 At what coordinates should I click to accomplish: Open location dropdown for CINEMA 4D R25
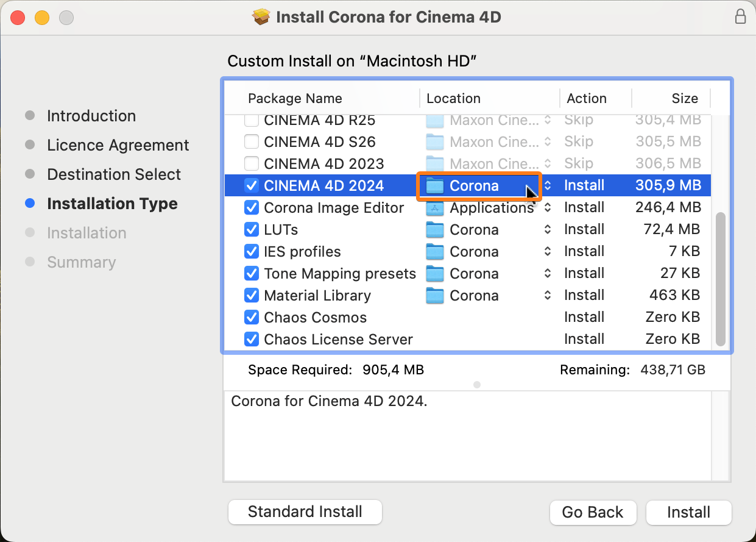coord(548,120)
